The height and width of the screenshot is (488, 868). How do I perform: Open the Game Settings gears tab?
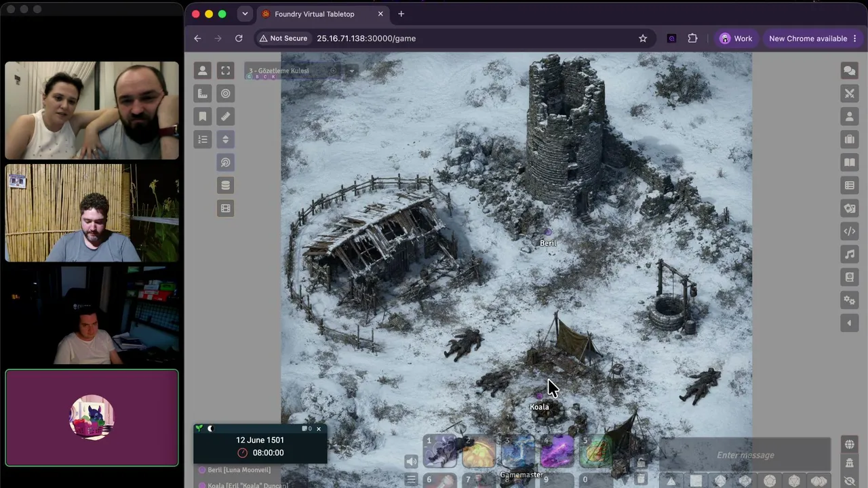(849, 300)
